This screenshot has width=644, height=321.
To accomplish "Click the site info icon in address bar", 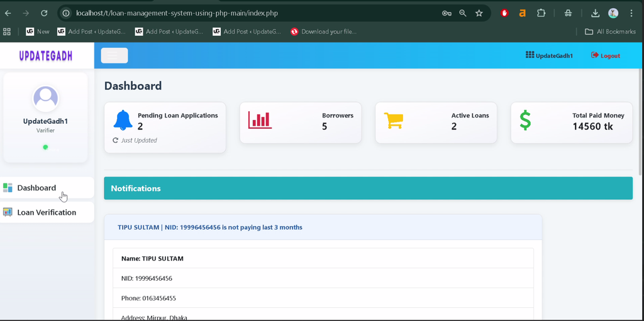I will tap(65, 13).
